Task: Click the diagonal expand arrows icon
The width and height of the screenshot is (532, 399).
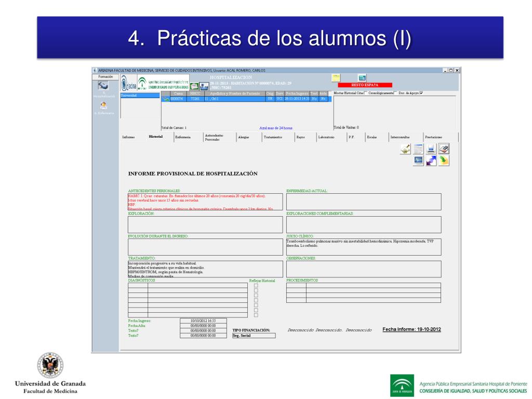Action: 431,161
